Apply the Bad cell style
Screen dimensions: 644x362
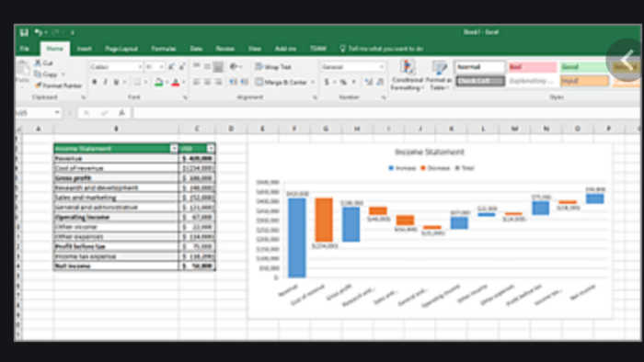coord(532,67)
